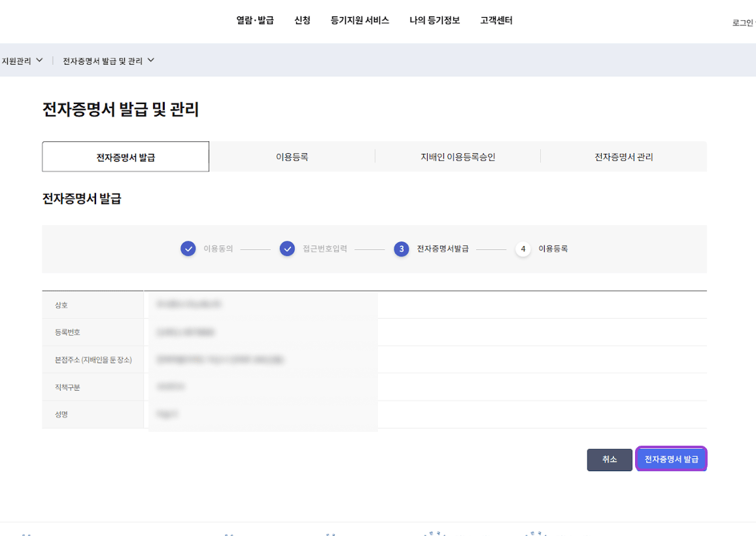Click the 로그인 link
Viewport: 756px width, 536px height.
click(x=744, y=23)
